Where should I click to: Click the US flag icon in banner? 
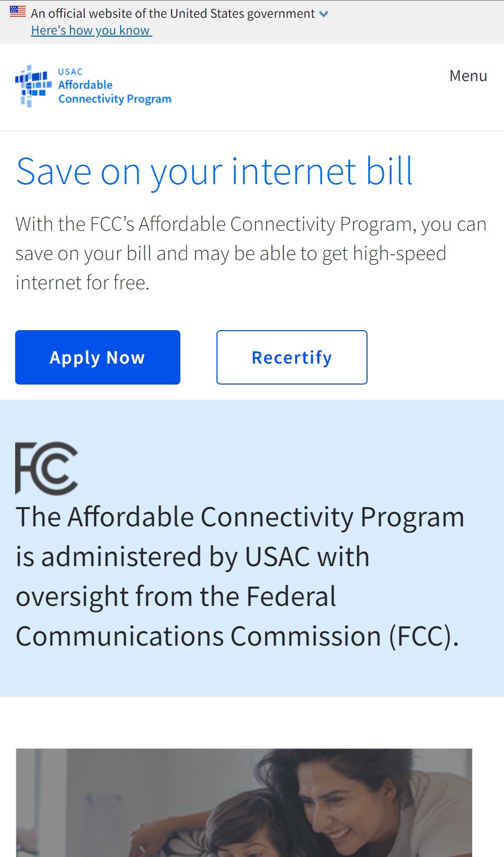18,11
